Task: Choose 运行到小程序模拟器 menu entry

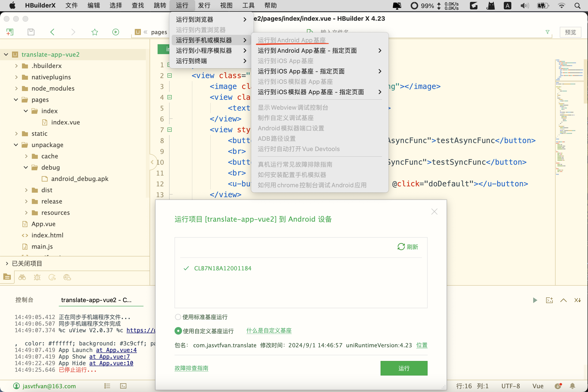Action: (x=211, y=51)
